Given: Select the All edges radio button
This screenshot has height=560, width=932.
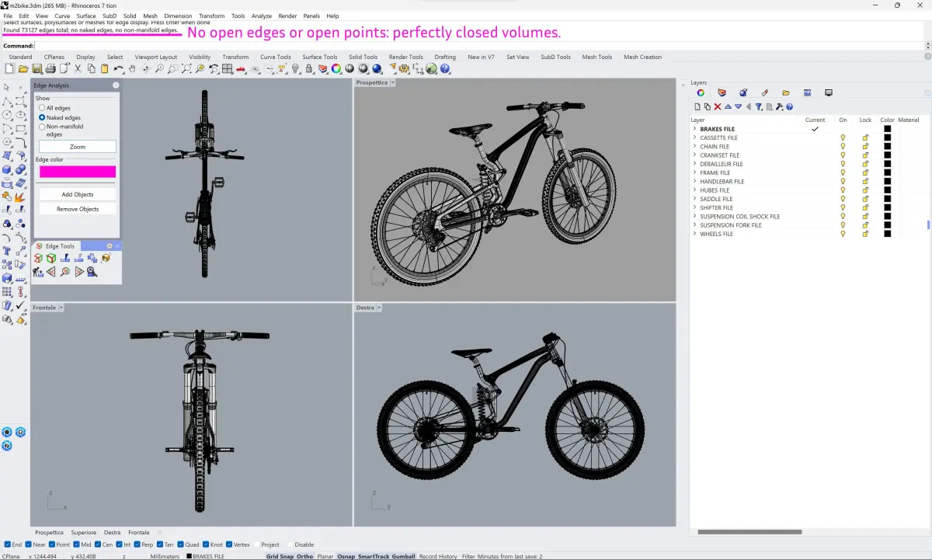Looking at the screenshot, I should tap(42, 108).
